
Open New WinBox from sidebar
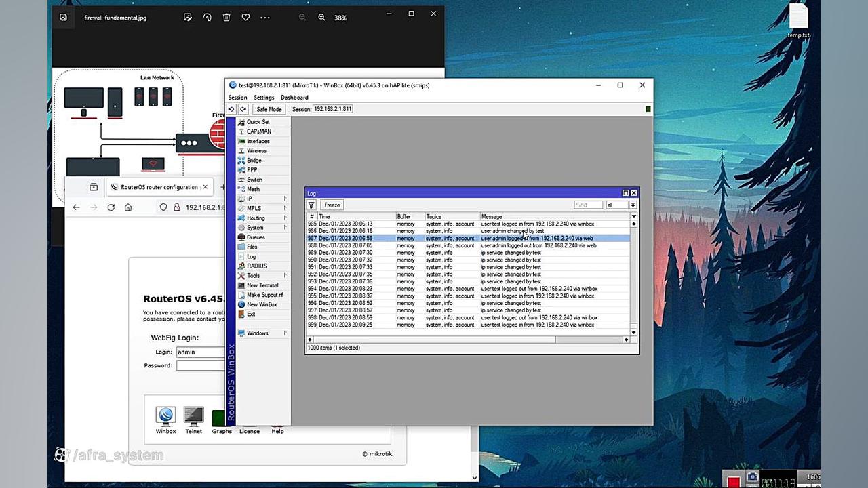262,304
